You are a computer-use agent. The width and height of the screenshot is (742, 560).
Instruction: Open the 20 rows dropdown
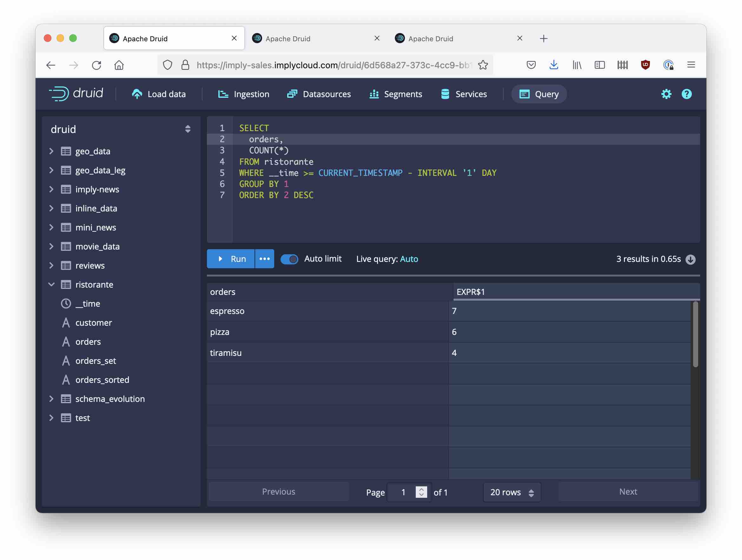[x=512, y=492]
